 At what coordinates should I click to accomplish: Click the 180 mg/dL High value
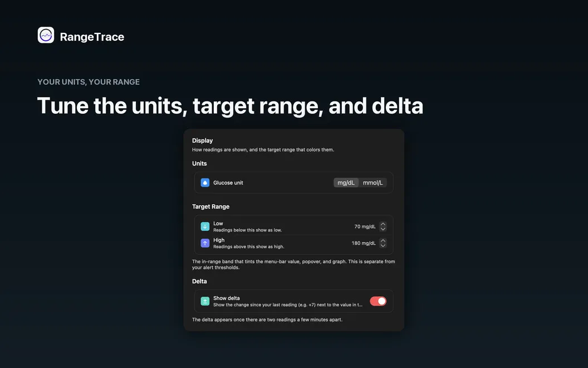[x=364, y=243]
